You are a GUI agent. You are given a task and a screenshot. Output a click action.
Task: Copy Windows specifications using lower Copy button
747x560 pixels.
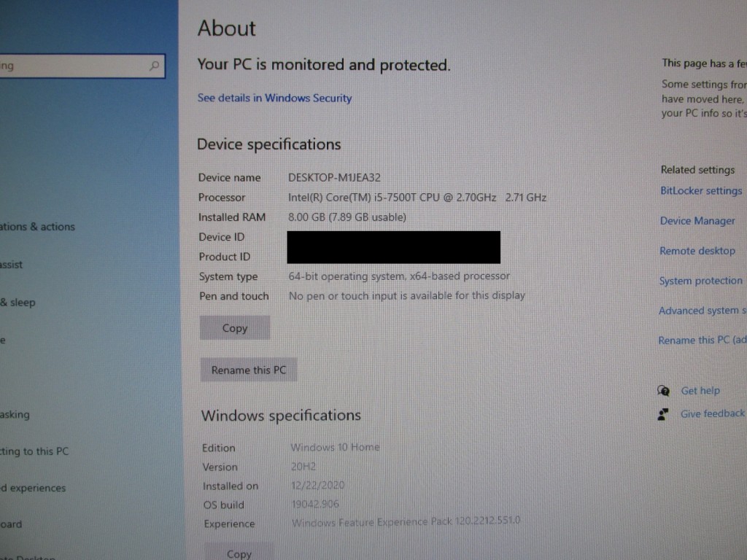[x=239, y=553]
